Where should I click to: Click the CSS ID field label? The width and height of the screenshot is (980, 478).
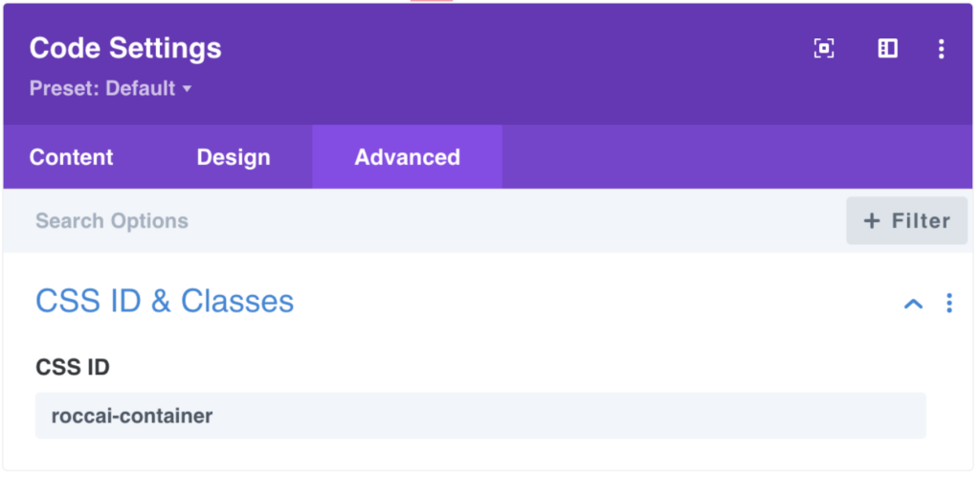(73, 367)
